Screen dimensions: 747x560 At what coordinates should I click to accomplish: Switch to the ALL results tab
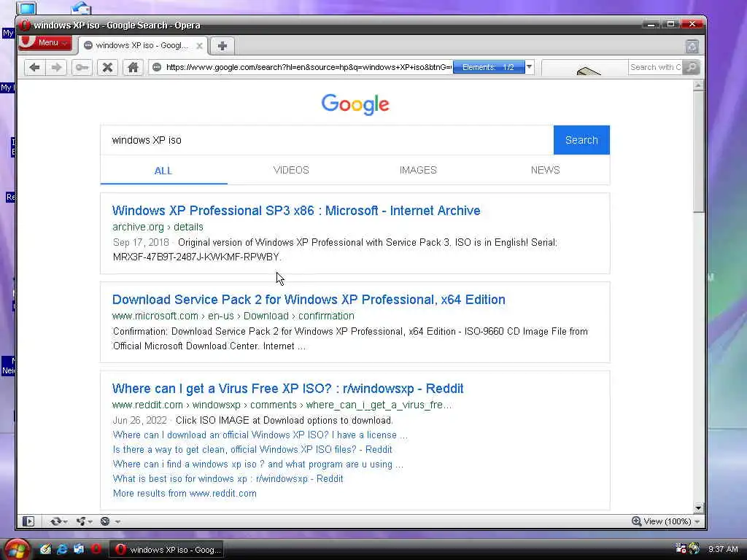point(163,171)
